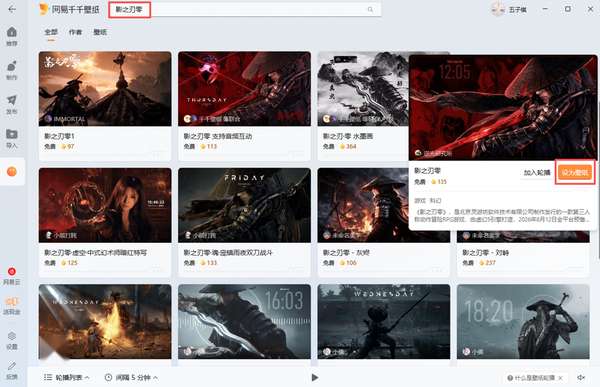Screen dimensions: 600x387
Task: Open the 制作 create icon in sidebar
Action: (12, 66)
